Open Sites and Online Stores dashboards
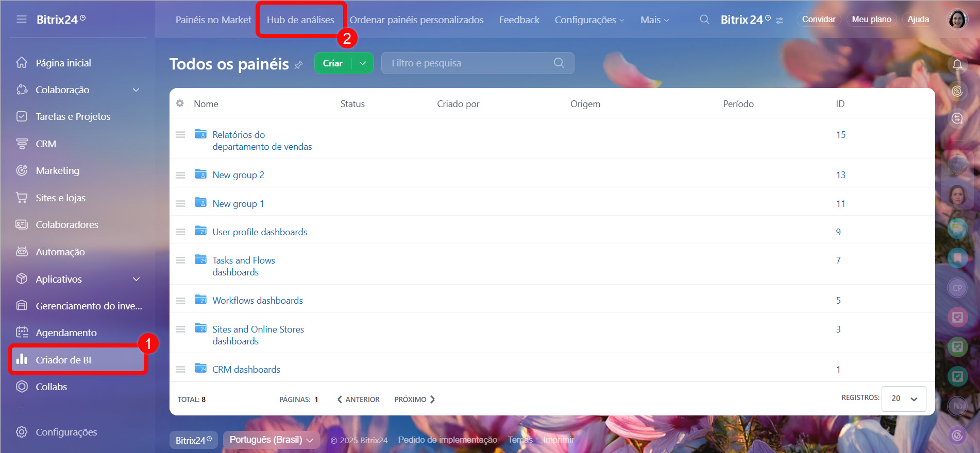 point(258,335)
